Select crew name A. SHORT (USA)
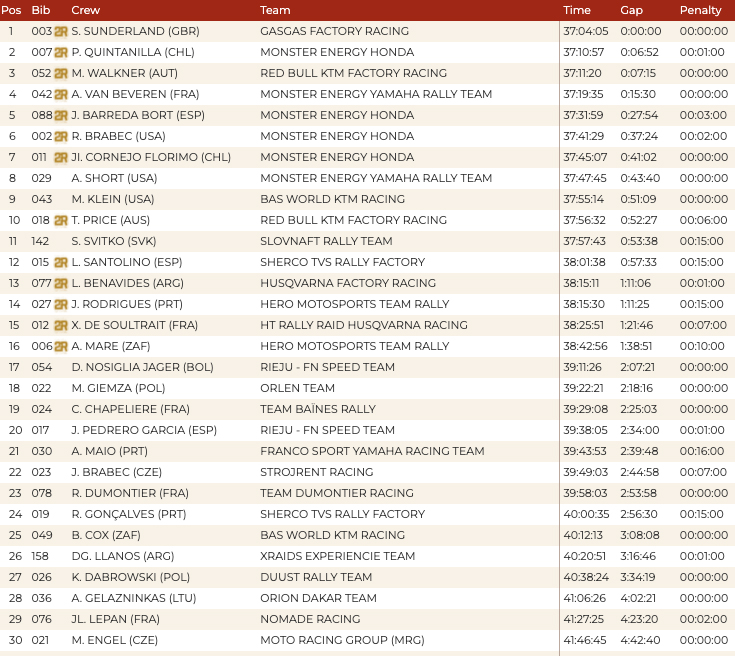The width and height of the screenshot is (735, 656). (114, 178)
